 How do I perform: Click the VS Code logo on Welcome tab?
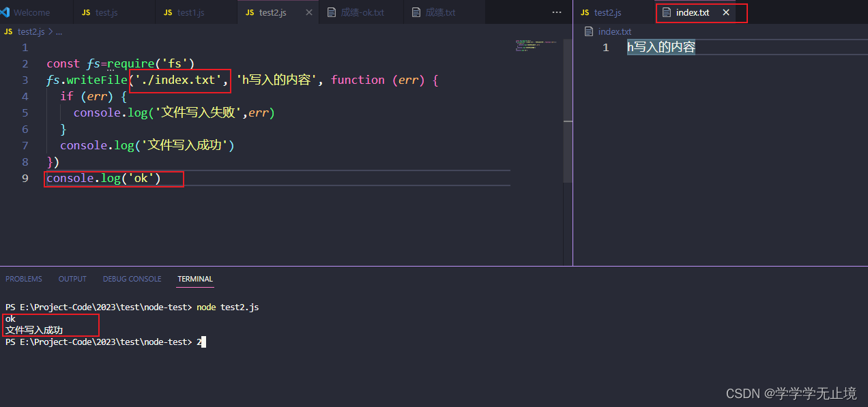(x=6, y=12)
